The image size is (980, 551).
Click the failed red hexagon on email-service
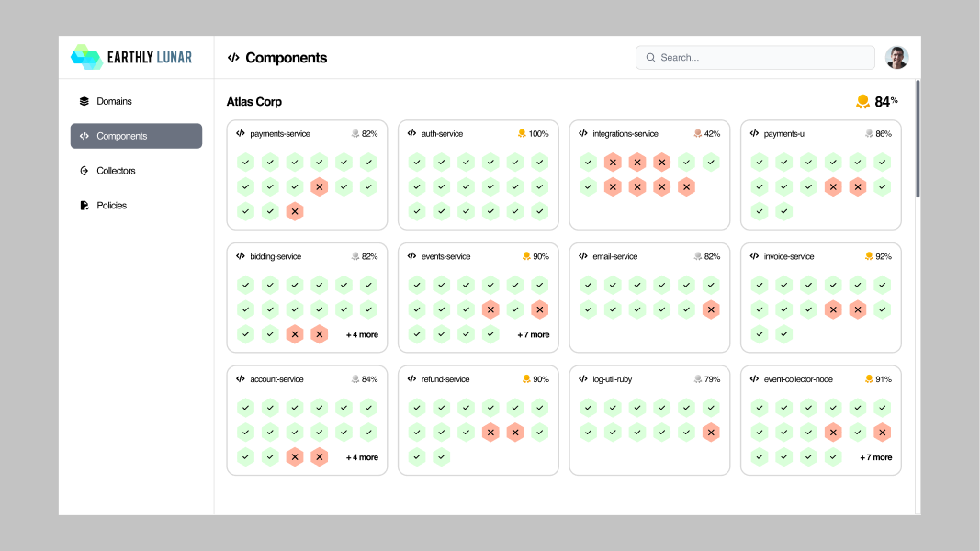[711, 309]
